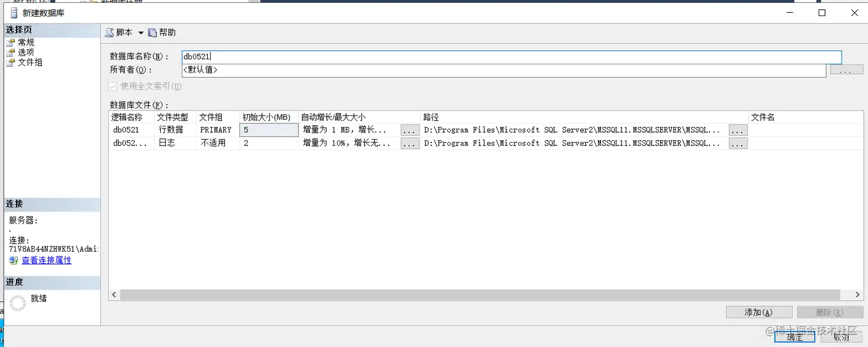The image size is (868, 347).
Task: Open autogrowth settings for data file row
Action: tap(409, 130)
